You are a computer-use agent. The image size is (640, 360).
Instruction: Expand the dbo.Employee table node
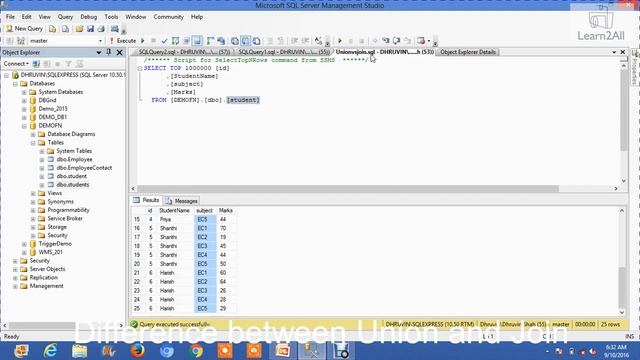point(42,160)
